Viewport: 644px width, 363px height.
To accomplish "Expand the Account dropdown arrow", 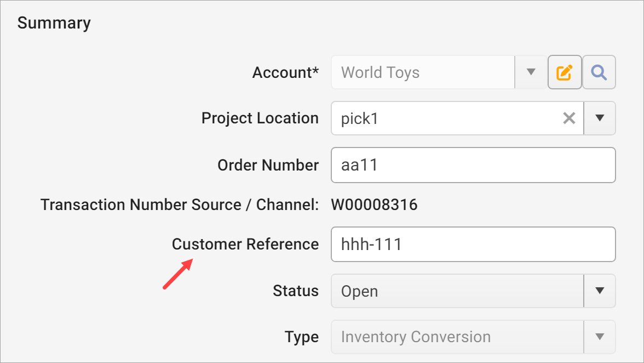I will tap(530, 72).
